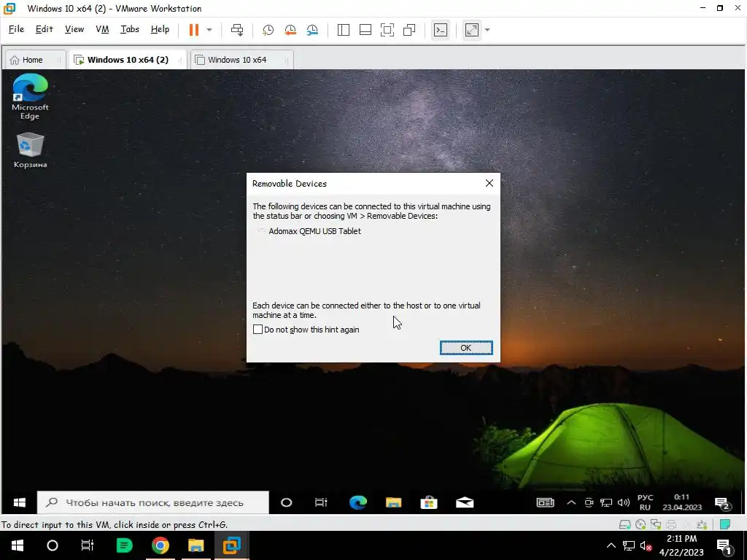
Task: Open host clock showing 2:11 PM
Action: coord(682,545)
